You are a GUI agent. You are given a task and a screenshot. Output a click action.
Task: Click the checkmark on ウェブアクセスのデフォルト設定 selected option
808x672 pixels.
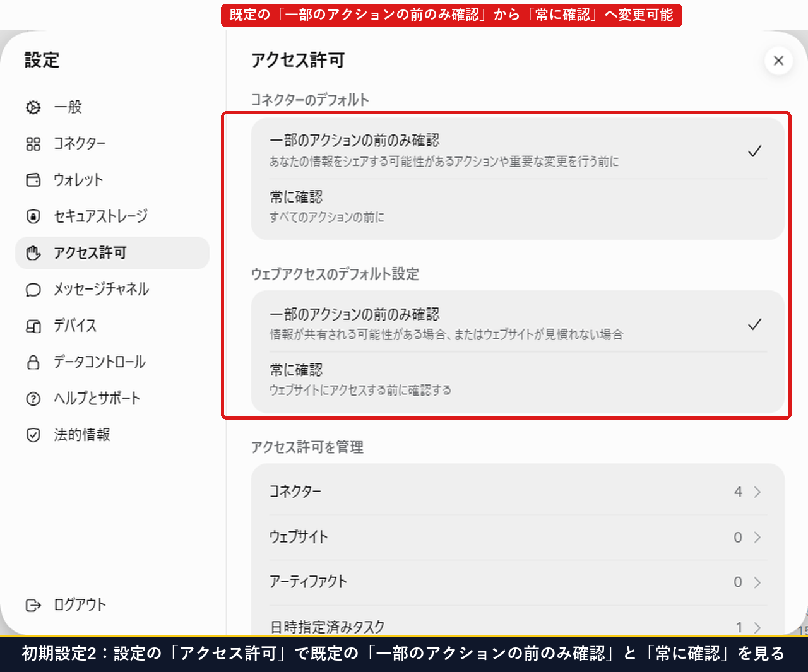754,324
